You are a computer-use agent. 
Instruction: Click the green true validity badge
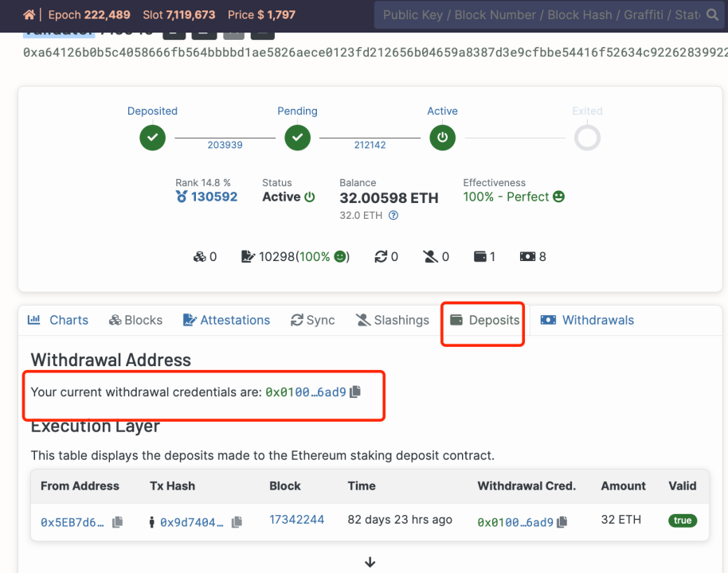pos(682,520)
